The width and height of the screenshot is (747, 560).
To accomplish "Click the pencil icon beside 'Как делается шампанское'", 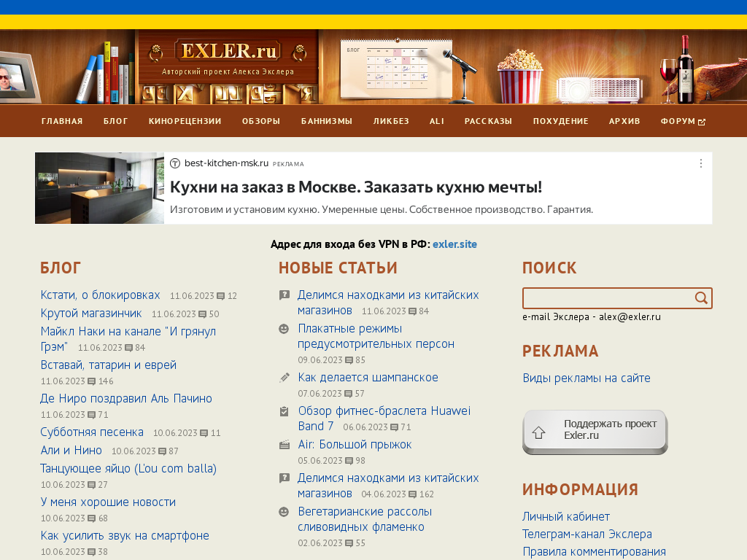I will (x=284, y=378).
